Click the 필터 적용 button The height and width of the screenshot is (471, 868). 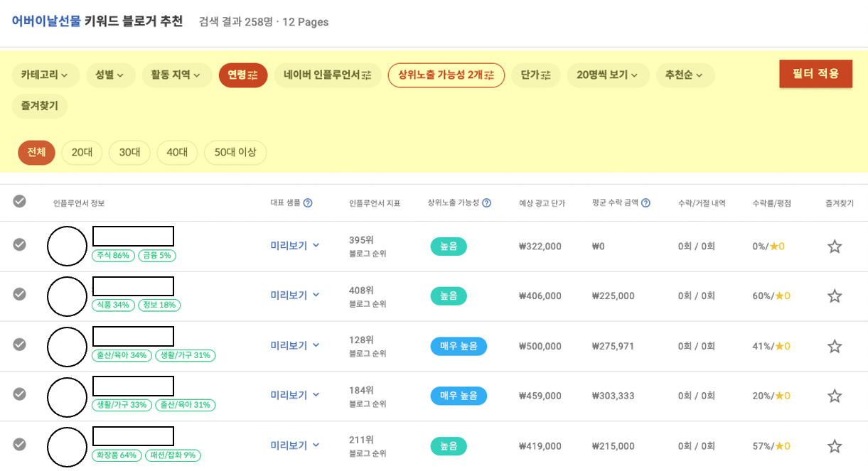pos(816,73)
